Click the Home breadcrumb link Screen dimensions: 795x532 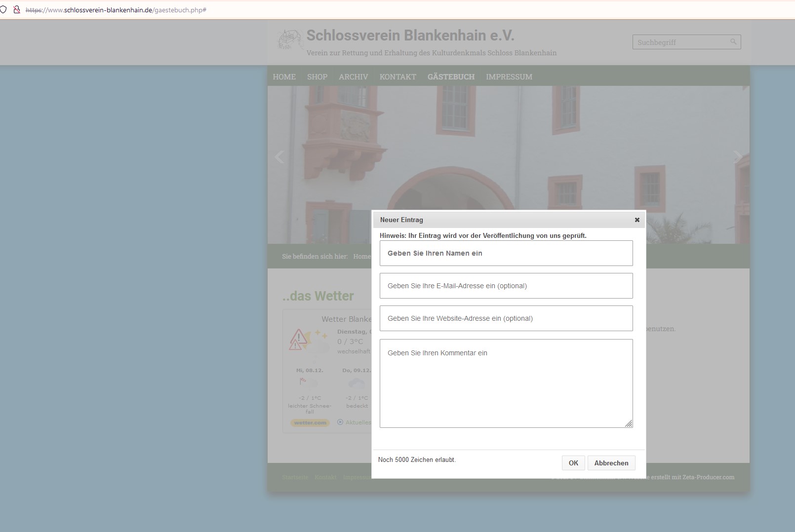362,257
